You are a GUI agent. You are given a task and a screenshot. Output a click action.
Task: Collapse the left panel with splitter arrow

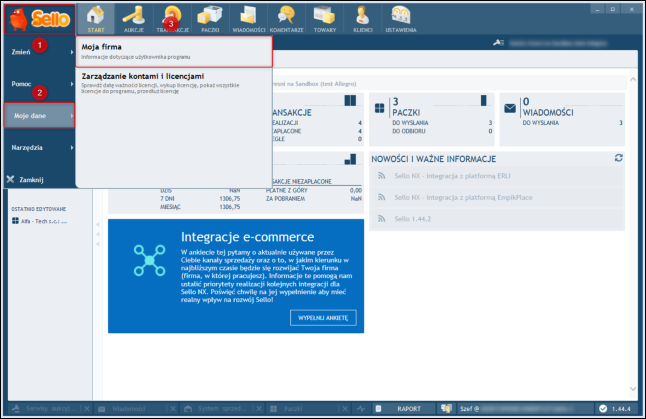tap(98, 234)
